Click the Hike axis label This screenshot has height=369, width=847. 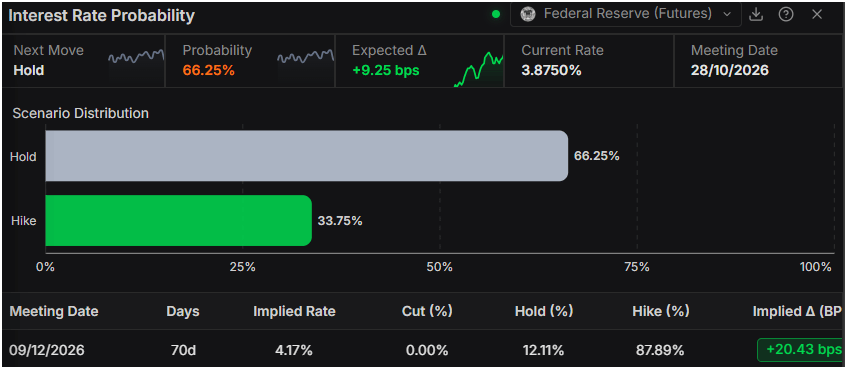click(23, 220)
